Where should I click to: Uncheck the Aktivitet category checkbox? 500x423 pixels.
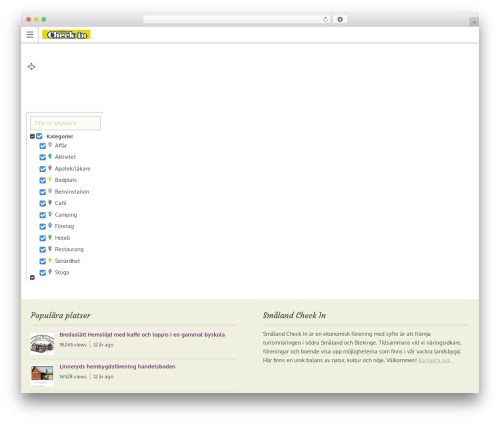[43, 157]
